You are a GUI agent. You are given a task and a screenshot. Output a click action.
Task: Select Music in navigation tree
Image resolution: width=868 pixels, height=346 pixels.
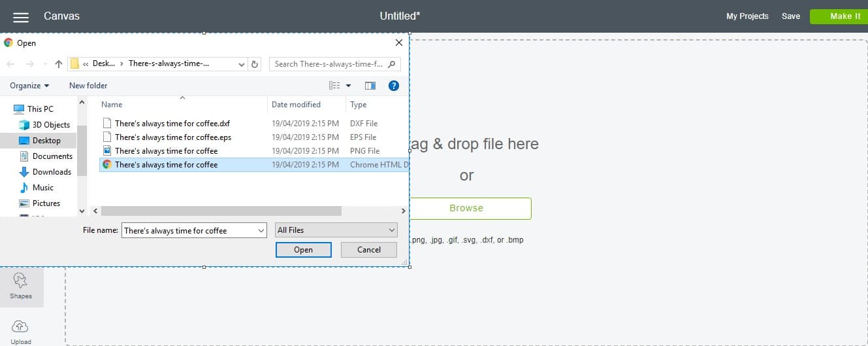pos(37,188)
